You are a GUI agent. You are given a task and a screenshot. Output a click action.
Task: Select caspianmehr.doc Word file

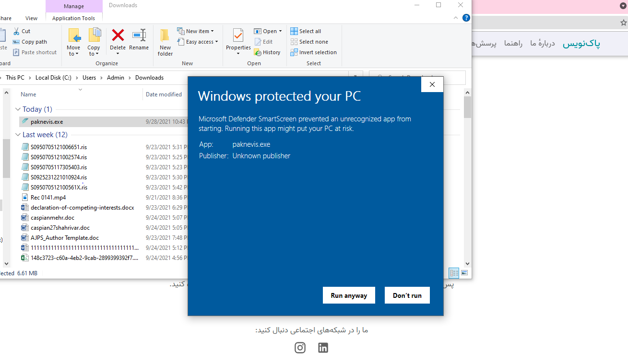point(48,218)
